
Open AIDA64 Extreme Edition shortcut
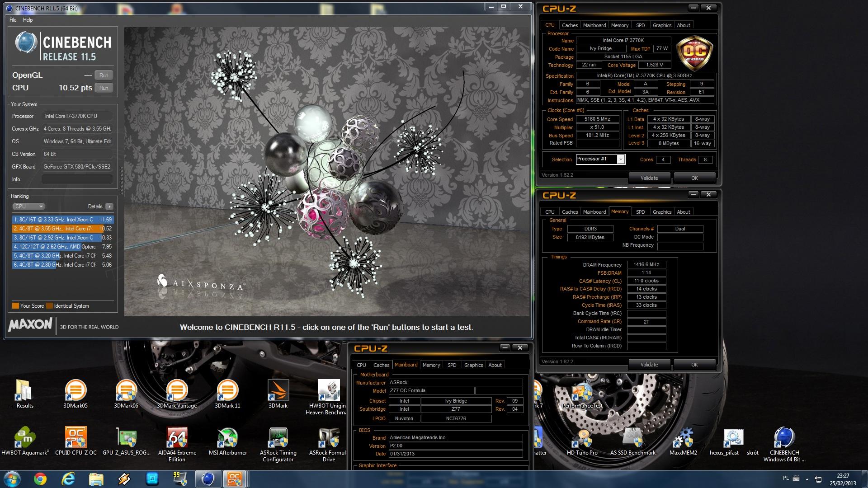click(177, 445)
